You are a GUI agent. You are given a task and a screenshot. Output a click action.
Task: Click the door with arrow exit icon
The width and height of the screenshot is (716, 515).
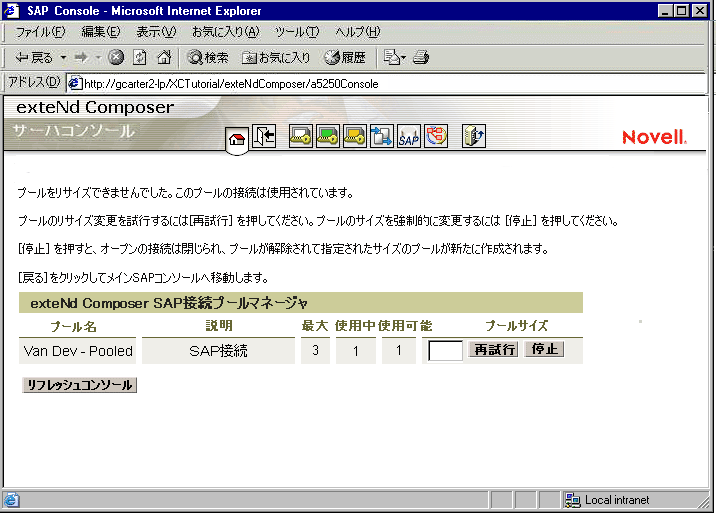[x=264, y=136]
